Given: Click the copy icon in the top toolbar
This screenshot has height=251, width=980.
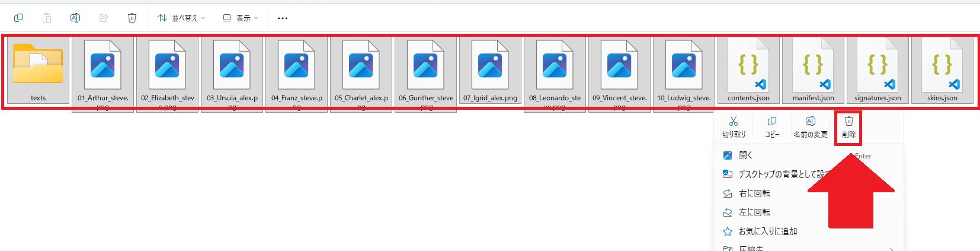Looking at the screenshot, I should [18, 18].
